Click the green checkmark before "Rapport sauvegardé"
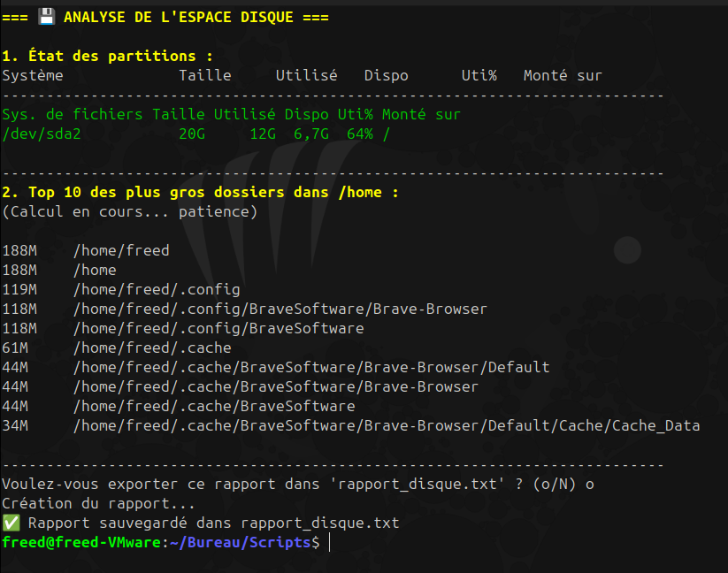Image resolution: width=728 pixels, height=573 pixels. coord(11,523)
